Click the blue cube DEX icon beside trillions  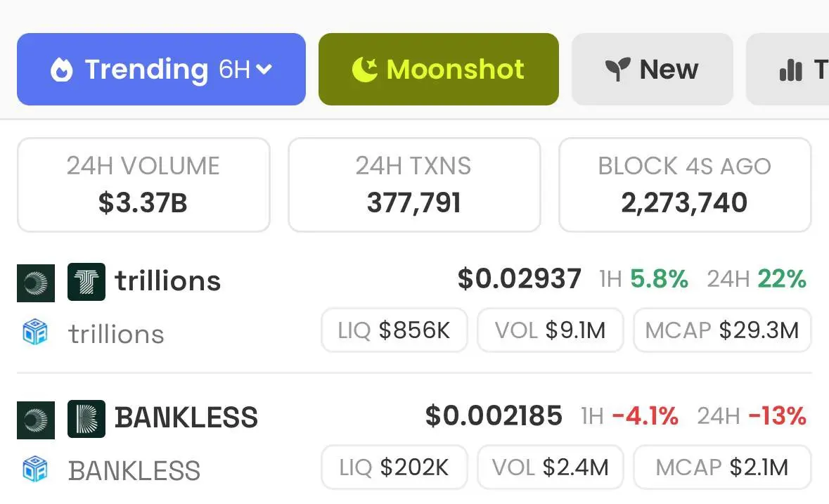tap(35, 332)
